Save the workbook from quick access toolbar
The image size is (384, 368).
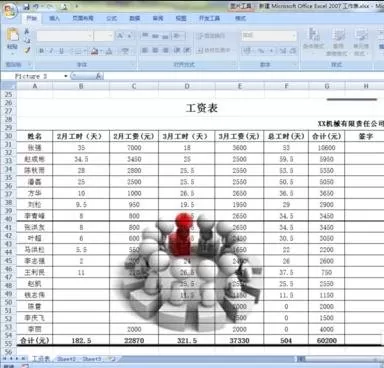point(26,7)
